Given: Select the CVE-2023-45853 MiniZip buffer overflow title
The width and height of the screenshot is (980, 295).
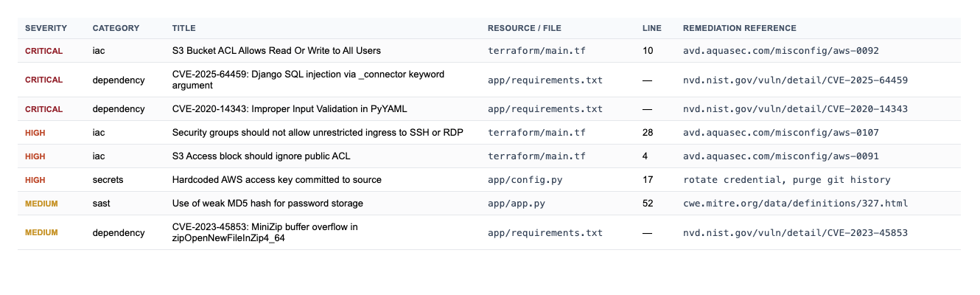Looking at the screenshot, I should pyautogui.click(x=265, y=232).
